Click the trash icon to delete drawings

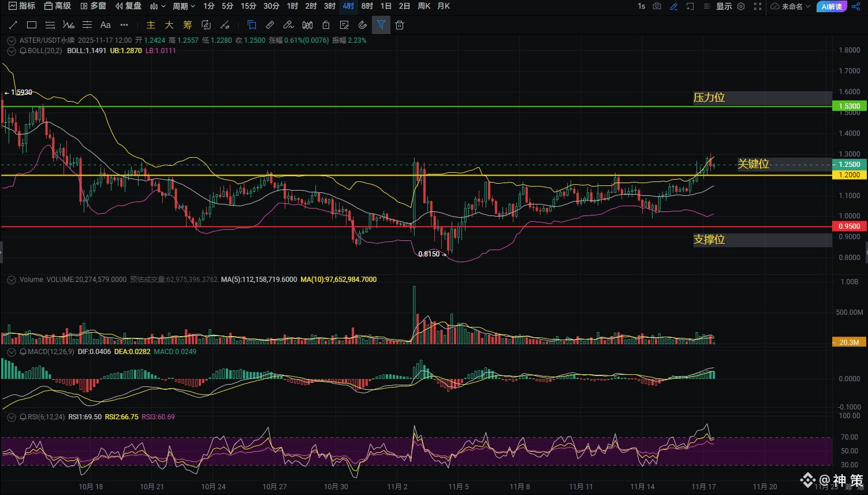[400, 25]
